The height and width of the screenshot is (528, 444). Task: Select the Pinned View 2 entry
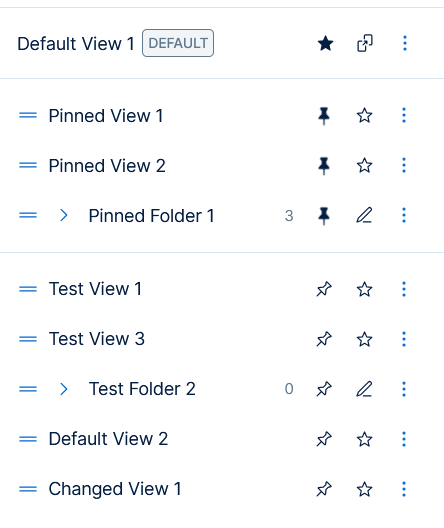coord(107,166)
